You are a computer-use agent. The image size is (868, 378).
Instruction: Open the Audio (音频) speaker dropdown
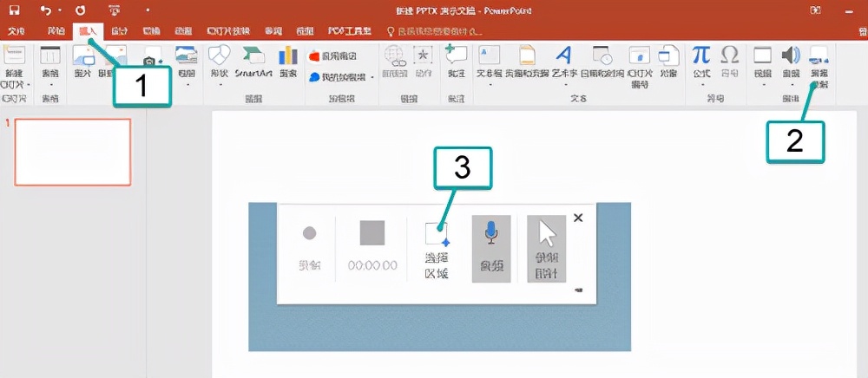pyautogui.click(x=792, y=63)
